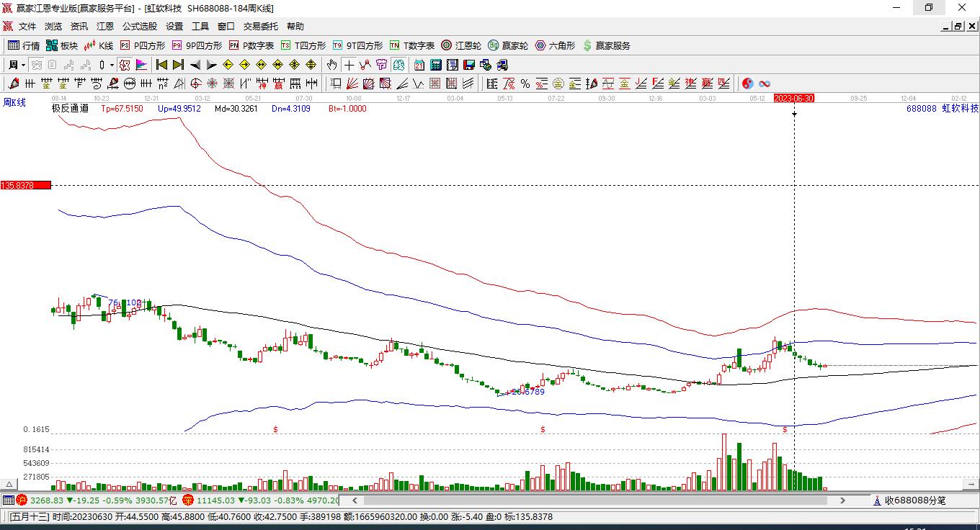Open the 公式选股 menu

click(x=139, y=26)
